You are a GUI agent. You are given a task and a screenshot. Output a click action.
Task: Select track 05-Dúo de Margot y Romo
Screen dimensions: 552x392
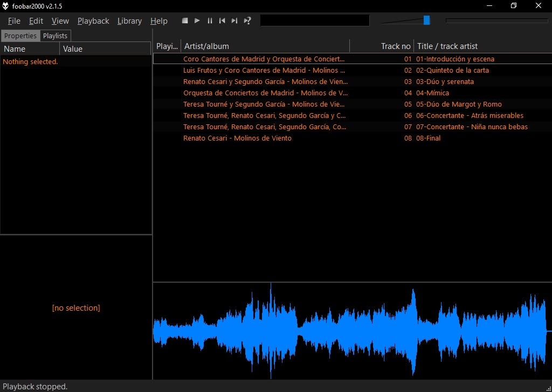[458, 104]
